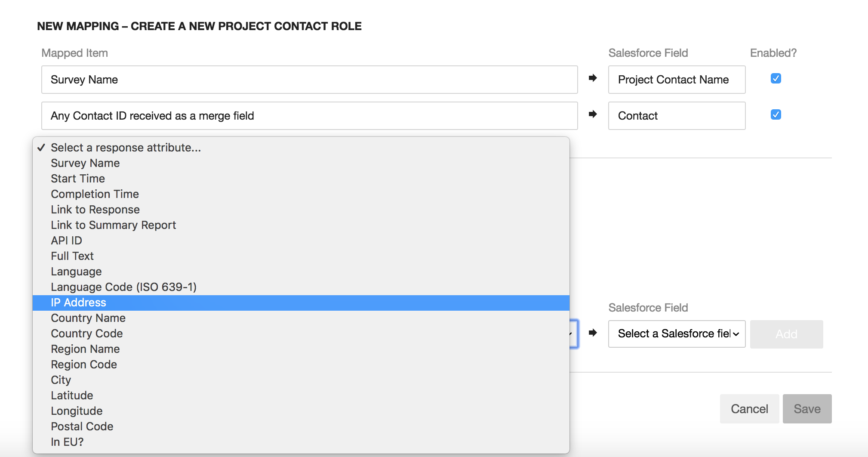Choose IP Address from the attribute list
This screenshot has width=868, height=457.
[x=78, y=303]
